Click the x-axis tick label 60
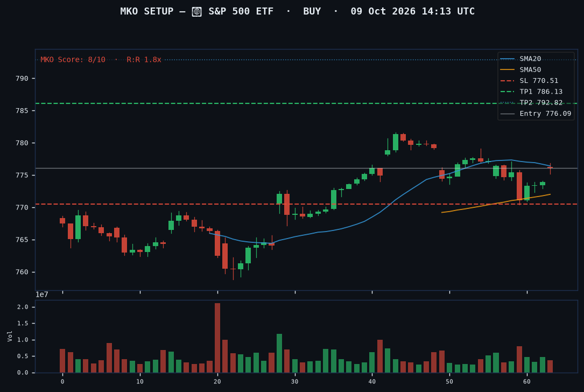 tap(527, 382)
